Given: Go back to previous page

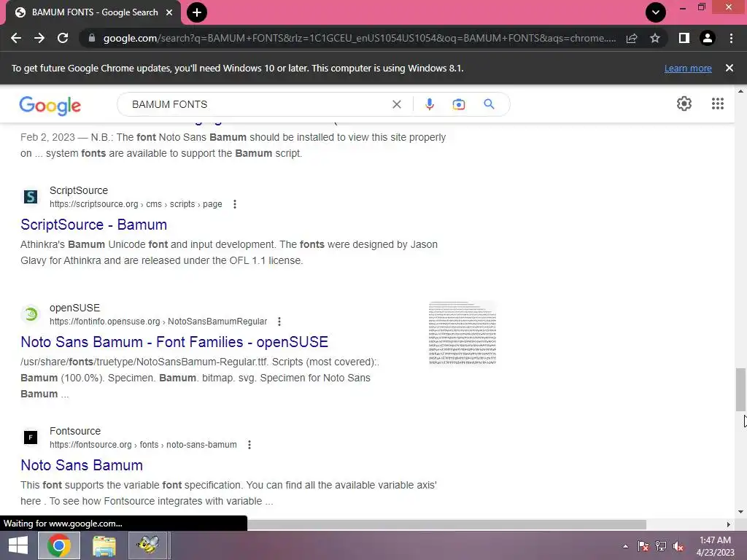Looking at the screenshot, I should coord(16,38).
